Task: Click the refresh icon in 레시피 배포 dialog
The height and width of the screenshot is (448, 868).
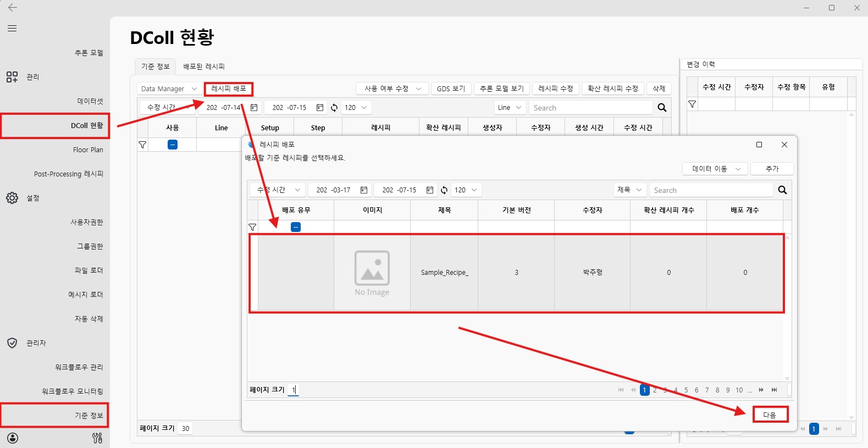Action: point(444,190)
